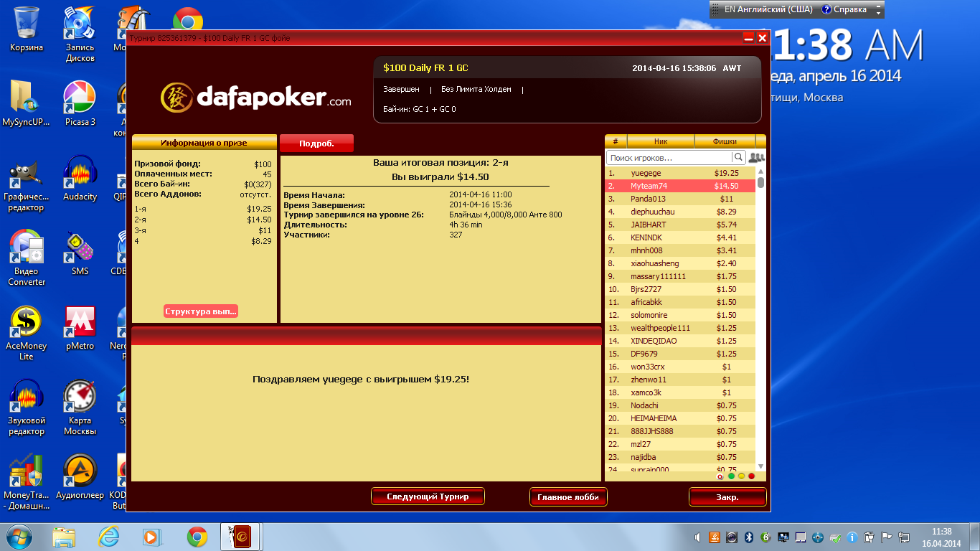Click the players group icon beside search

point(756,157)
